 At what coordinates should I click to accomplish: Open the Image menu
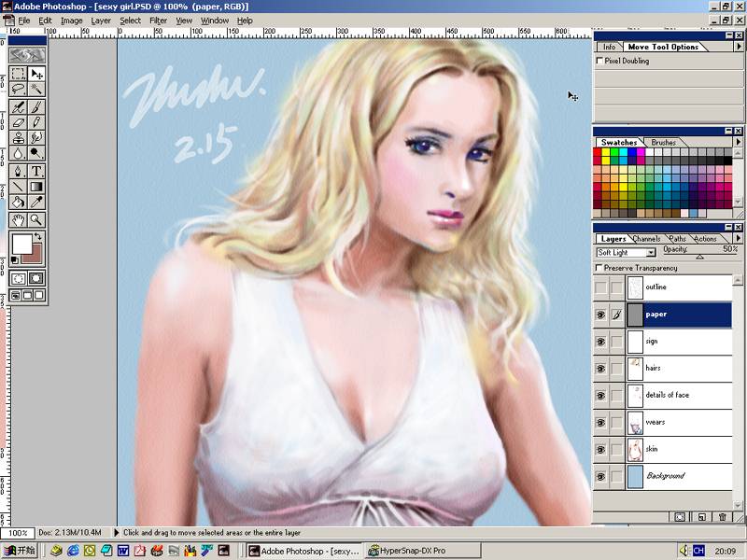point(72,21)
